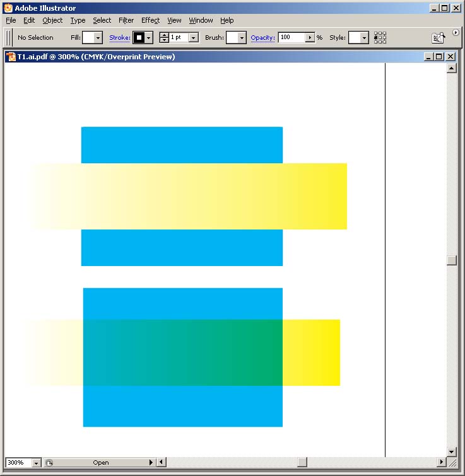
Task: Expand the stroke weight dropdown
Action: pos(194,38)
